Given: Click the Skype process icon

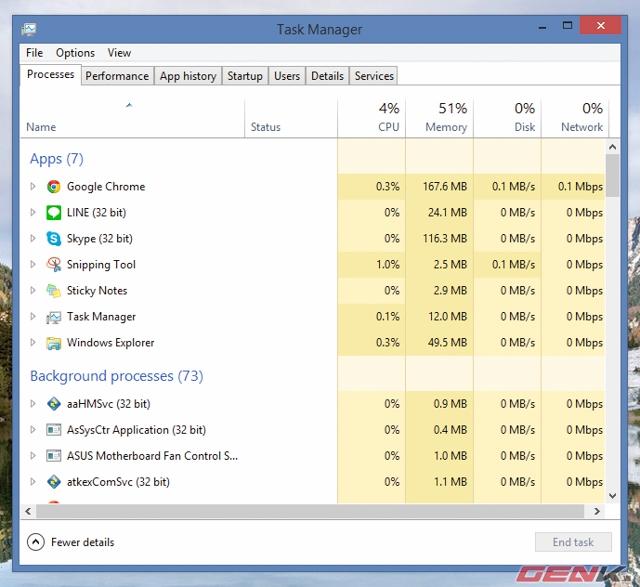Looking at the screenshot, I should click(54, 239).
